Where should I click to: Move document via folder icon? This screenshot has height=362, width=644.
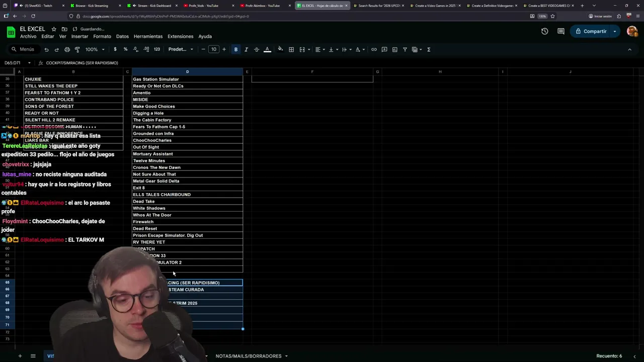coord(64,29)
